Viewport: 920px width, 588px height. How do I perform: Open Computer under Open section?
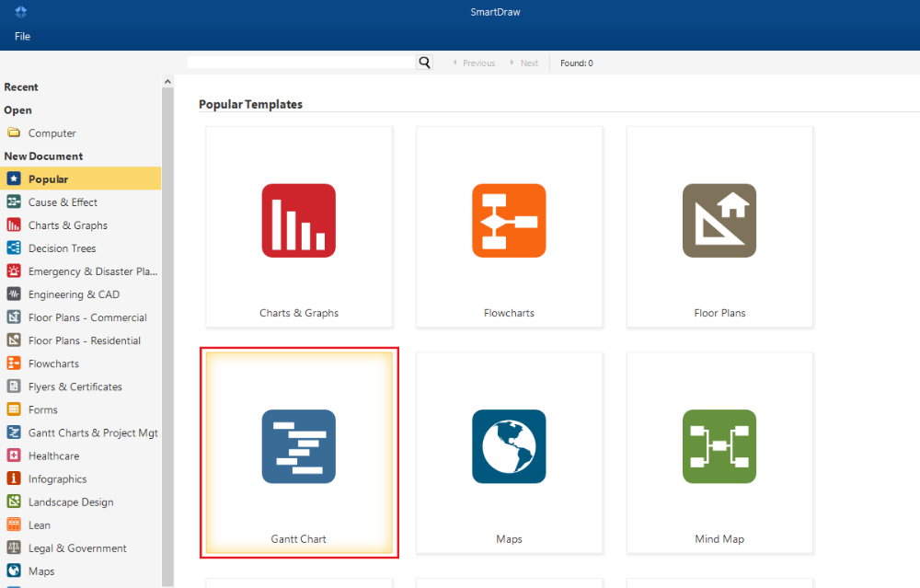point(52,133)
